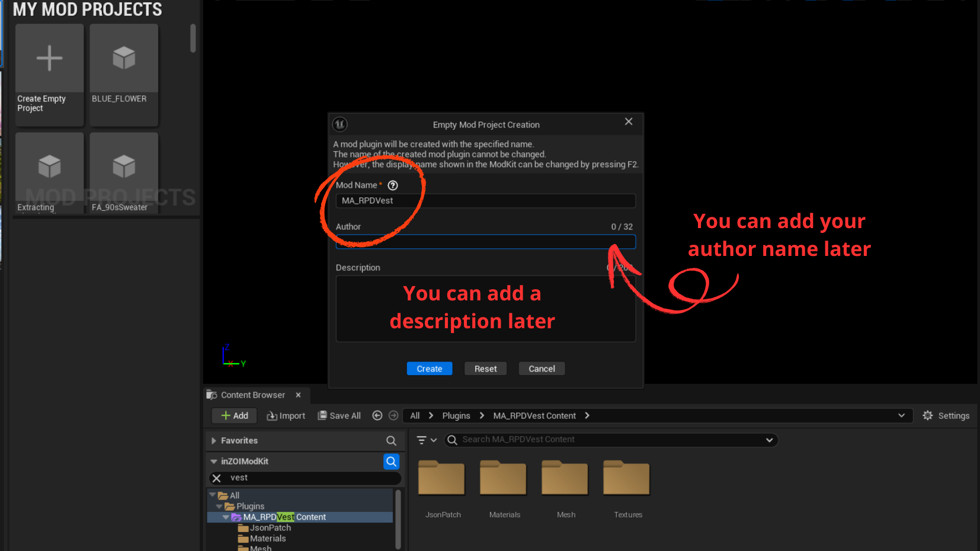Click the Create Empty Project plus tile
This screenshot has width=980, height=551.
[x=49, y=59]
